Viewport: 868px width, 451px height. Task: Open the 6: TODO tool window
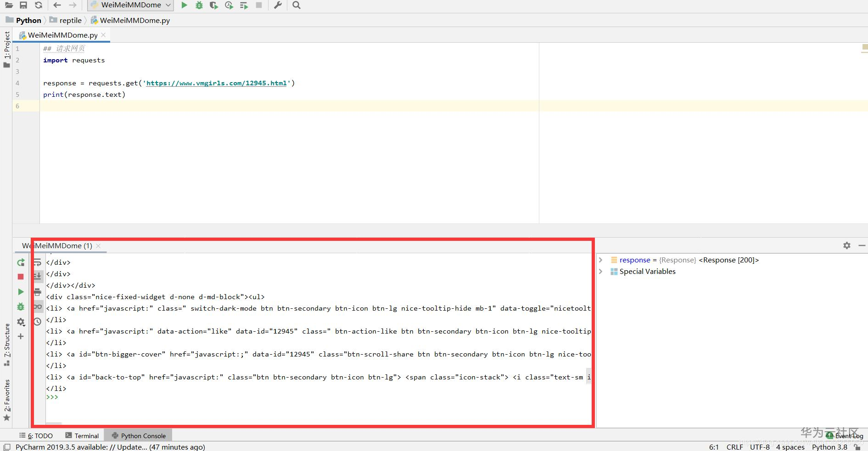coord(36,435)
